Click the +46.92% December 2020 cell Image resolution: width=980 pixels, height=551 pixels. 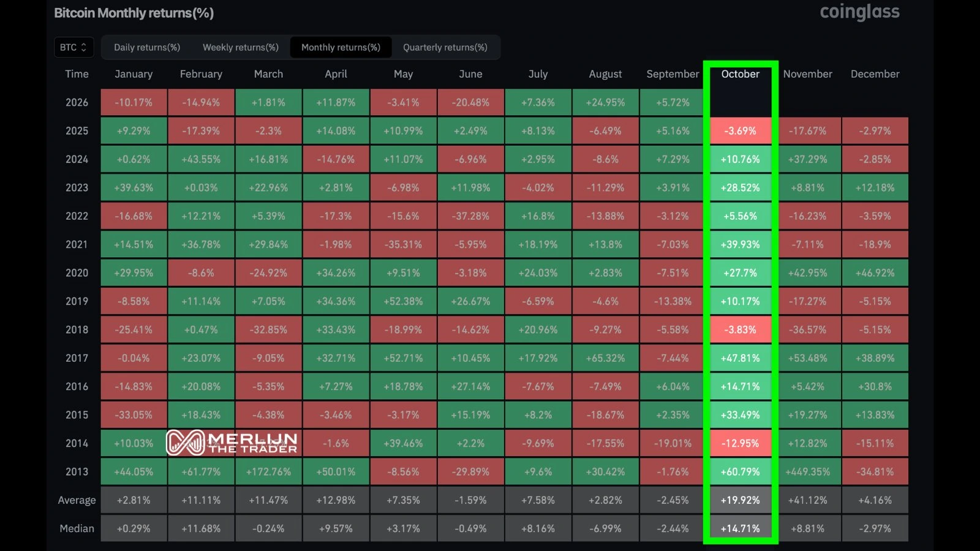point(875,272)
